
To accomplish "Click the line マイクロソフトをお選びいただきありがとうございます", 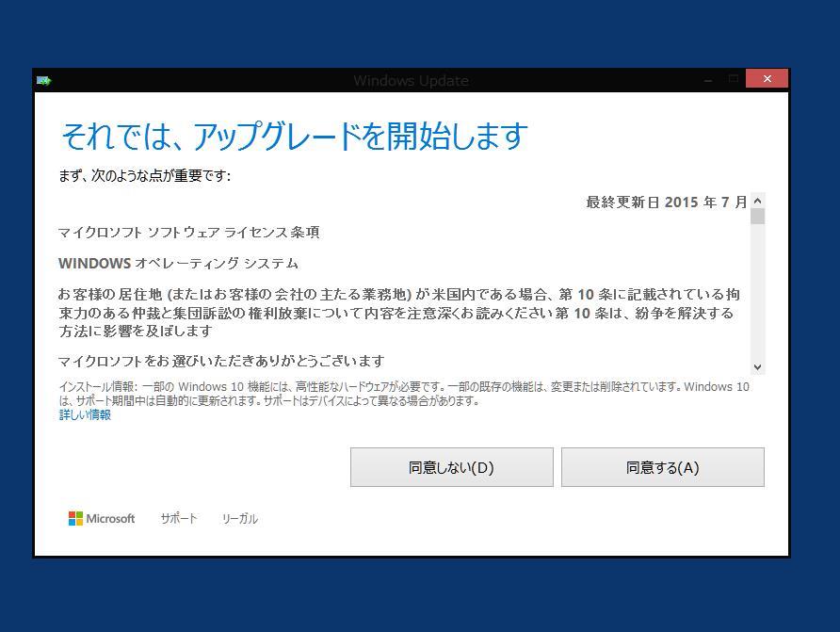I will (x=221, y=361).
